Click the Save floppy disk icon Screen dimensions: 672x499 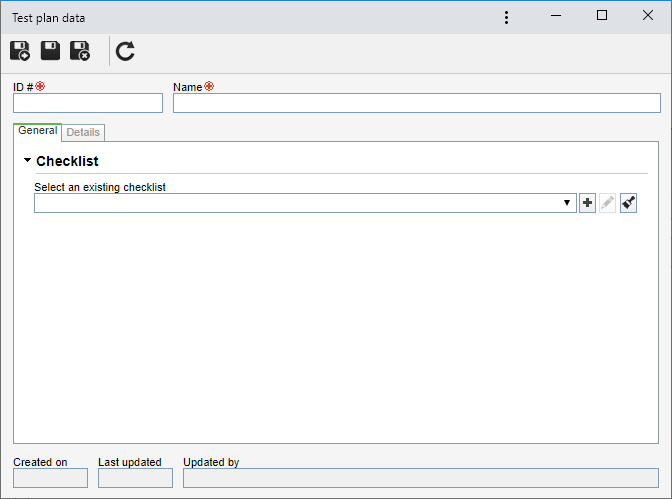(x=50, y=51)
